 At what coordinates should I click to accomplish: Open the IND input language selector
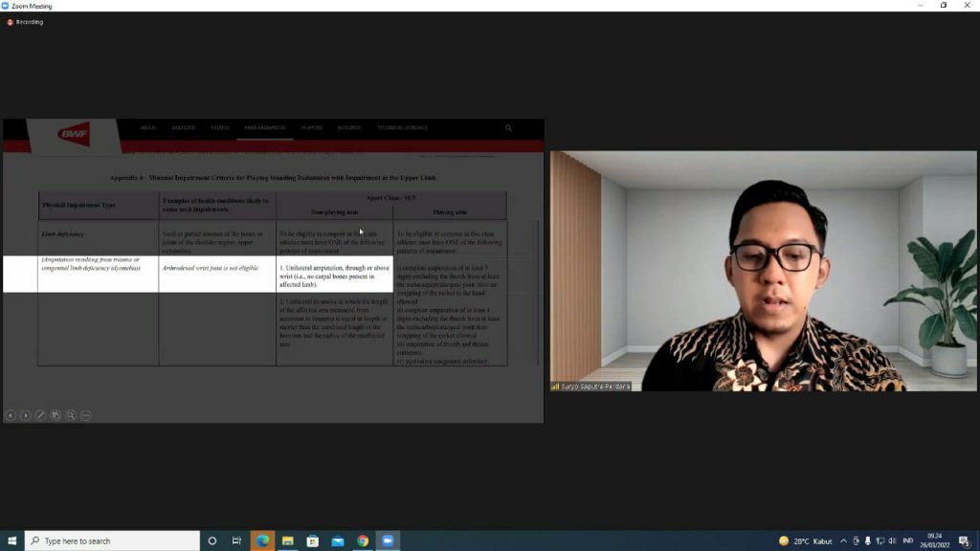pos(907,540)
